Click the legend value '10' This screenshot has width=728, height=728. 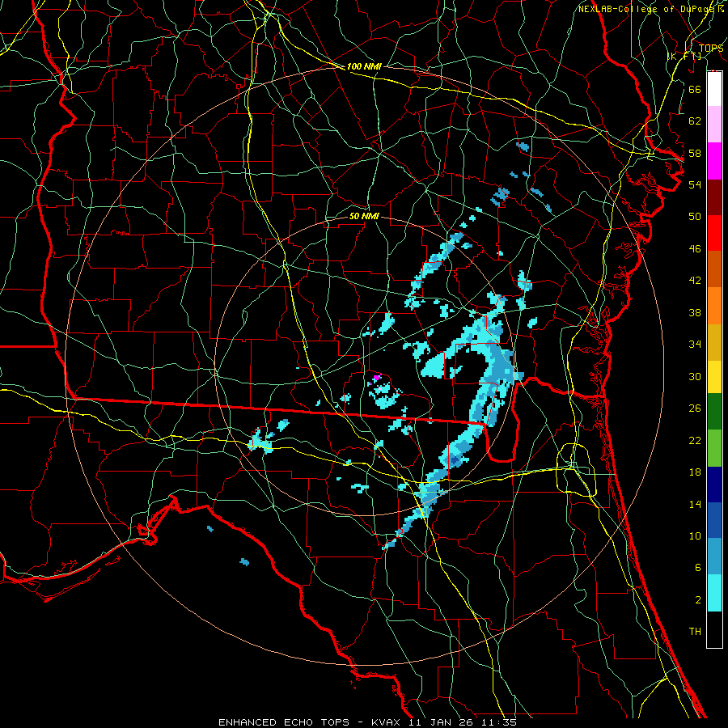click(695, 536)
